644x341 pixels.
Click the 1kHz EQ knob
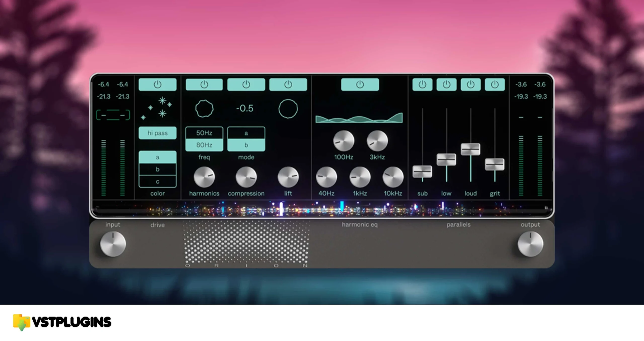[360, 177]
